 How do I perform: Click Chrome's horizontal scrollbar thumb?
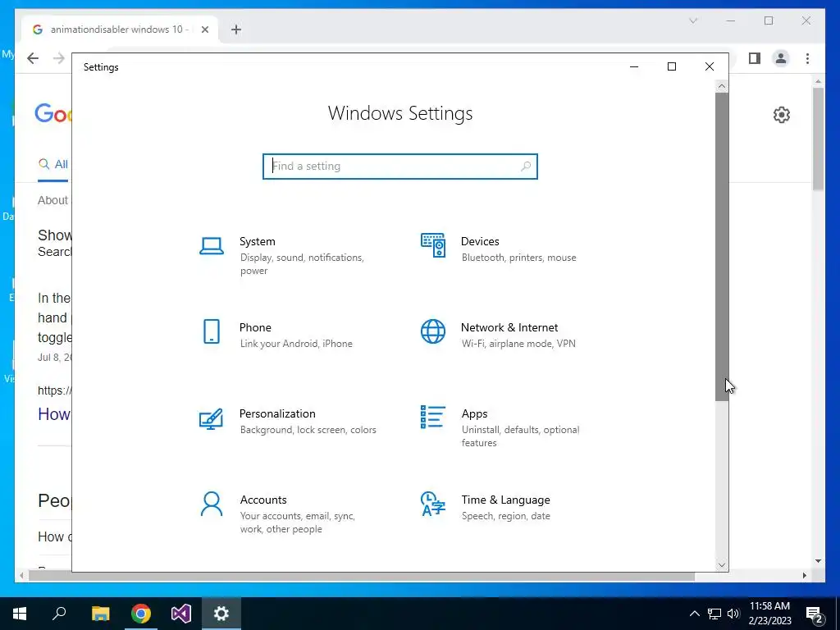coord(362,576)
